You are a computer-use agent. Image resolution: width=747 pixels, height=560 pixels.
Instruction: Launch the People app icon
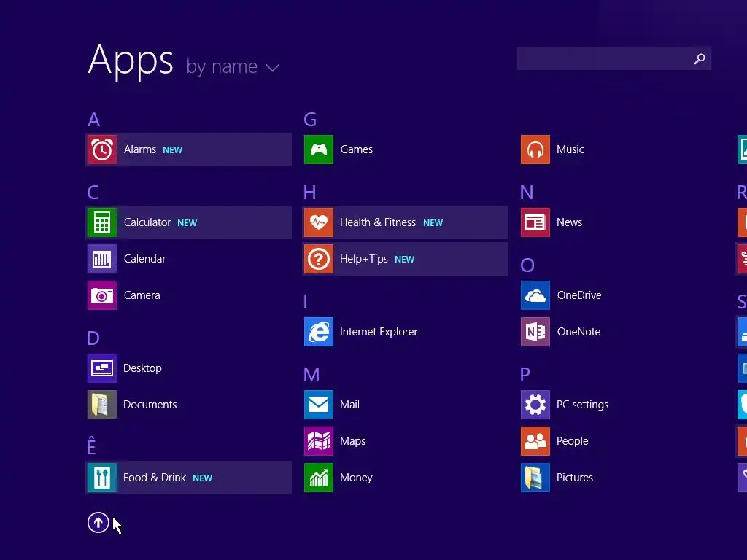point(535,441)
